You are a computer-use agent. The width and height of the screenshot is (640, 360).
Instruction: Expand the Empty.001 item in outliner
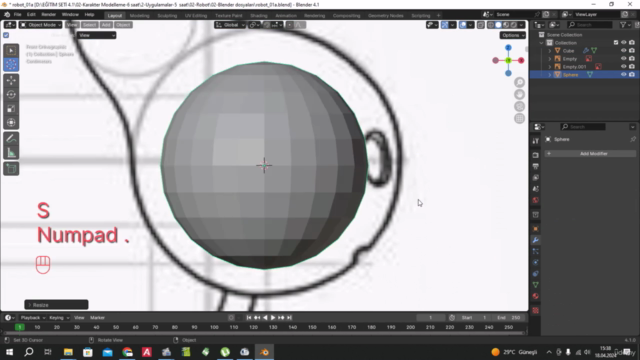549,67
